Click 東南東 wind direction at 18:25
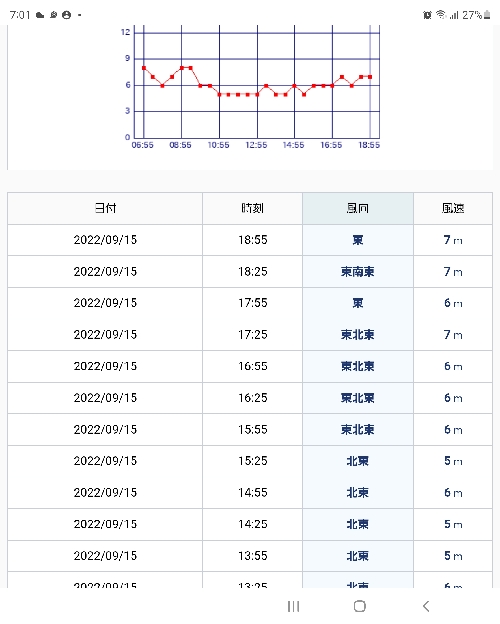 357,272
